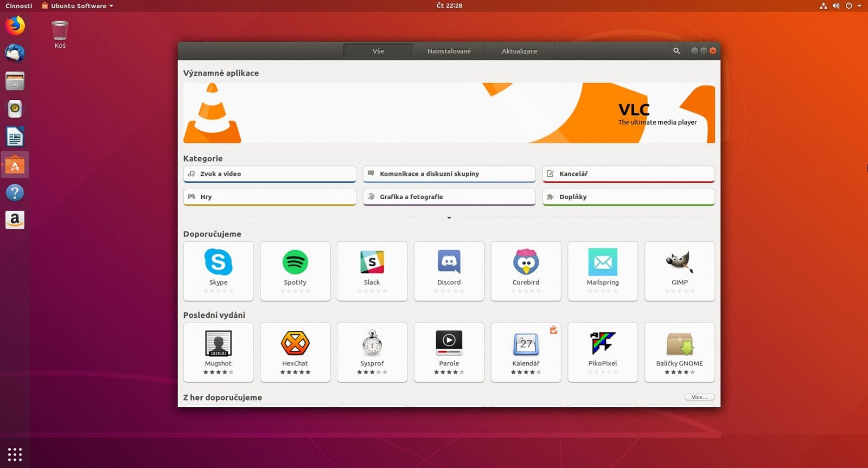
Task: Launch Thunderbird from the dock
Action: point(15,53)
